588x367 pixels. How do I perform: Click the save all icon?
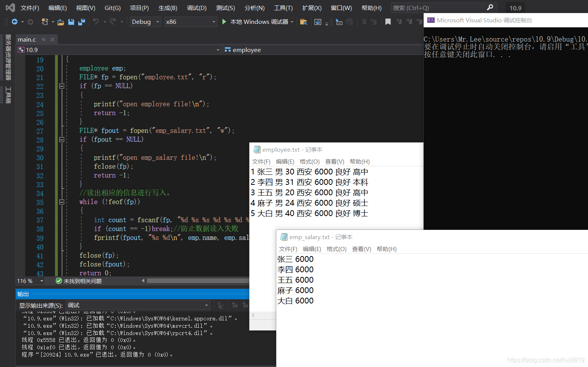81,22
